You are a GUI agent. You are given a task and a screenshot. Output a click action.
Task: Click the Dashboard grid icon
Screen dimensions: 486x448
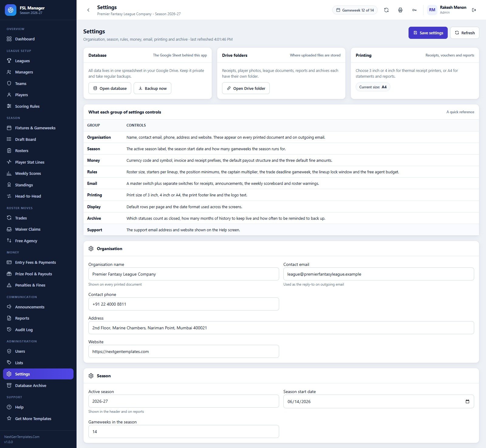pos(9,39)
